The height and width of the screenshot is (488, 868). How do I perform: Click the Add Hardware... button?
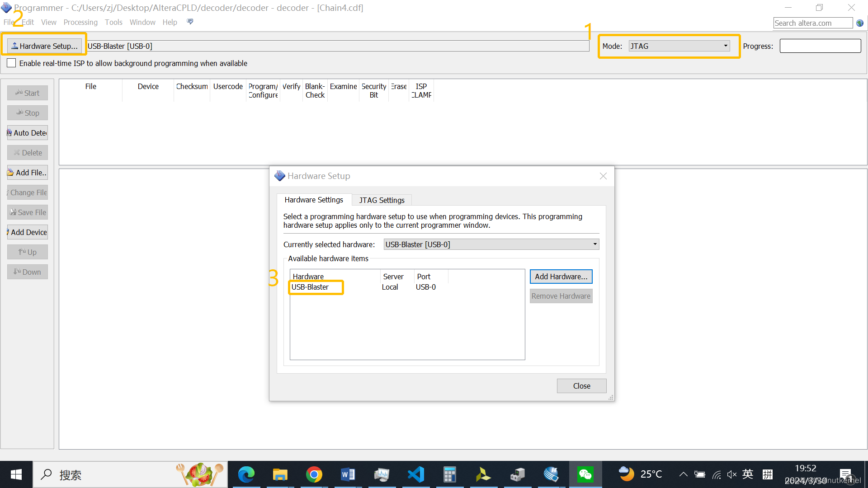coord(561,277)
